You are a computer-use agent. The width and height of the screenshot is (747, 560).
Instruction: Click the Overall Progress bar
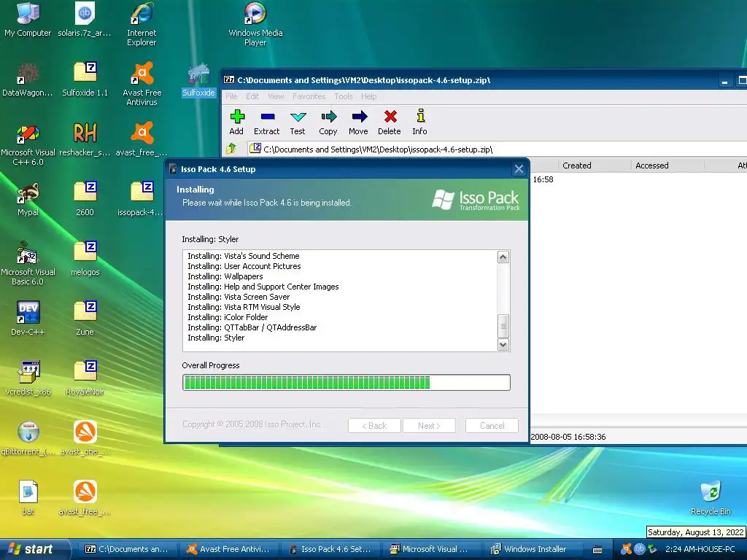pyautogui.click(x=347, y=382)
